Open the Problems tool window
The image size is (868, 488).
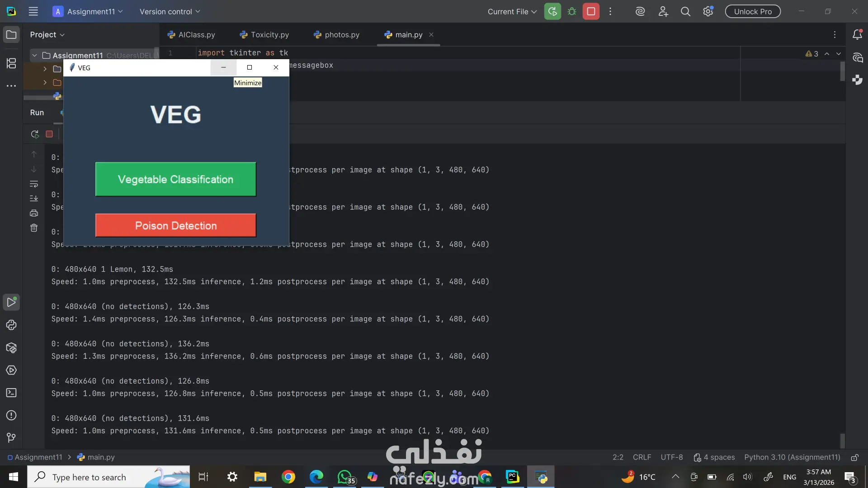11,416
